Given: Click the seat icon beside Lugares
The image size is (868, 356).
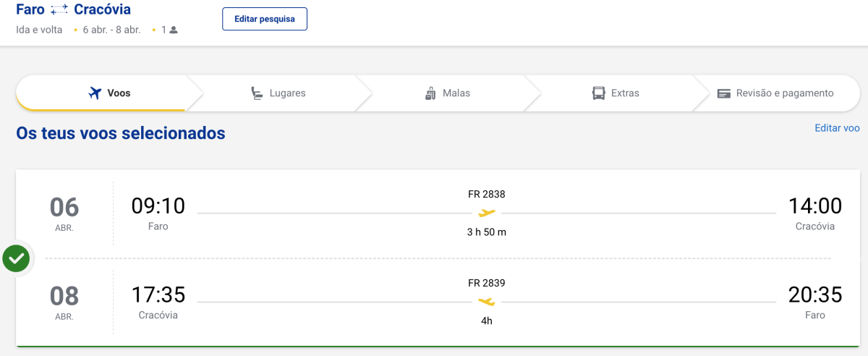Looking at the screenshot, I should pyautogui.click(x=257, y=93).
